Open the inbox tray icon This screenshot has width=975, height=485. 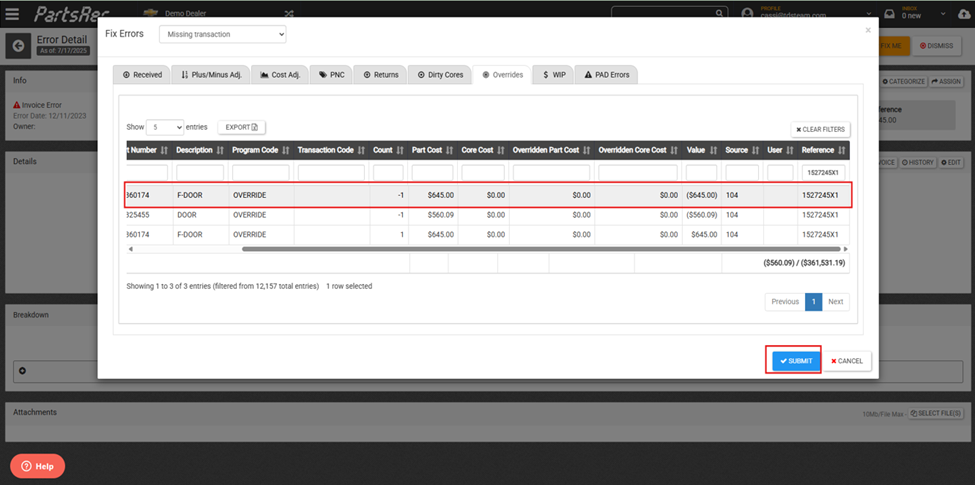pos(890,13)
